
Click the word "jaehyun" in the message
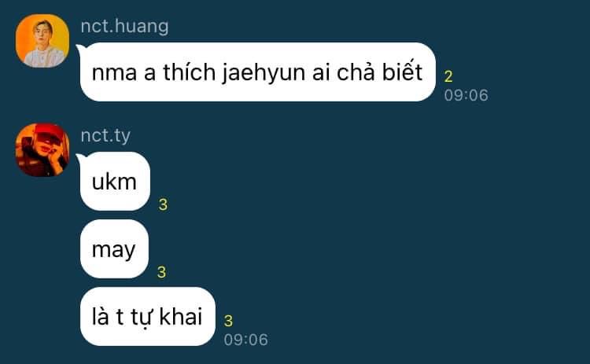tap(263, 73)
